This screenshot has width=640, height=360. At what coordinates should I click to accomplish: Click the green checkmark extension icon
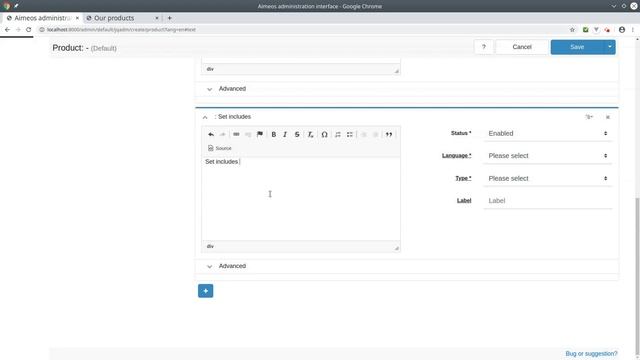(x=585, y=29)
